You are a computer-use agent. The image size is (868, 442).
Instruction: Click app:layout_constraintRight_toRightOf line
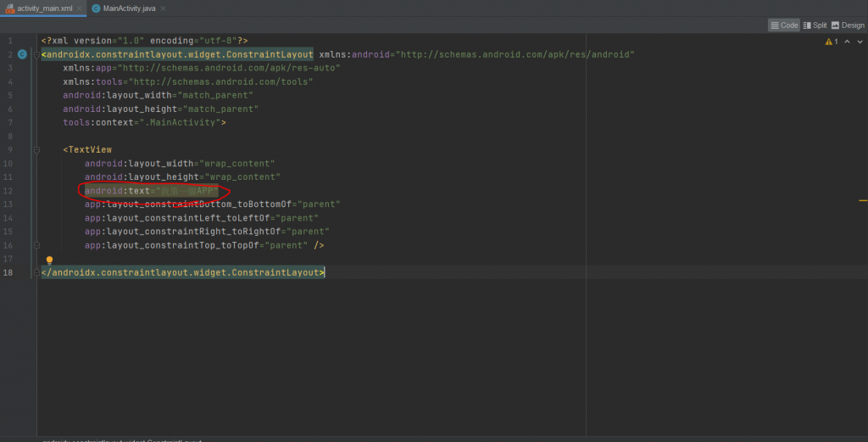click(x=207, y=232)
